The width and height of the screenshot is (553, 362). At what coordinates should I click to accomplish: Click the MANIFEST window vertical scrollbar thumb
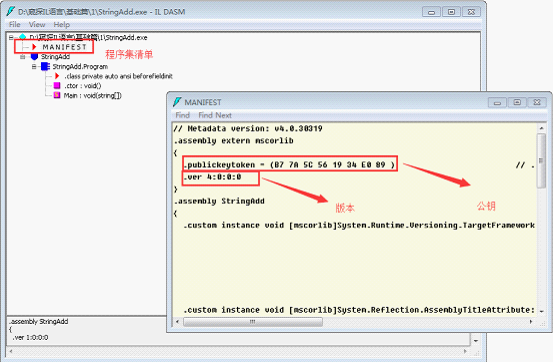541,161
